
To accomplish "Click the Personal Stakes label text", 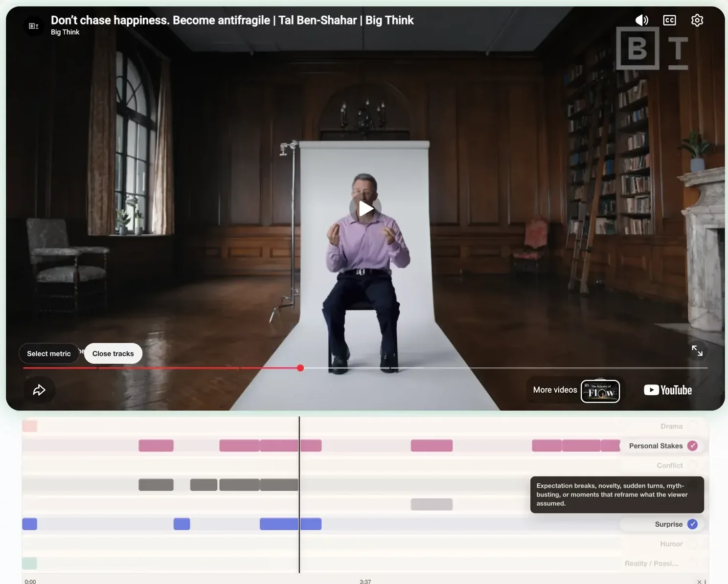I will (x=656, y=446).
